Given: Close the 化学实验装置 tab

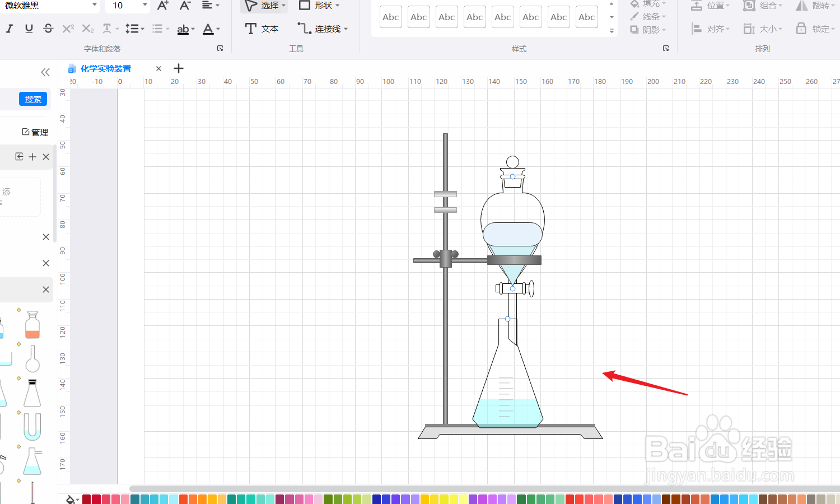Looking at the screenshot, I should coord(158,68).
